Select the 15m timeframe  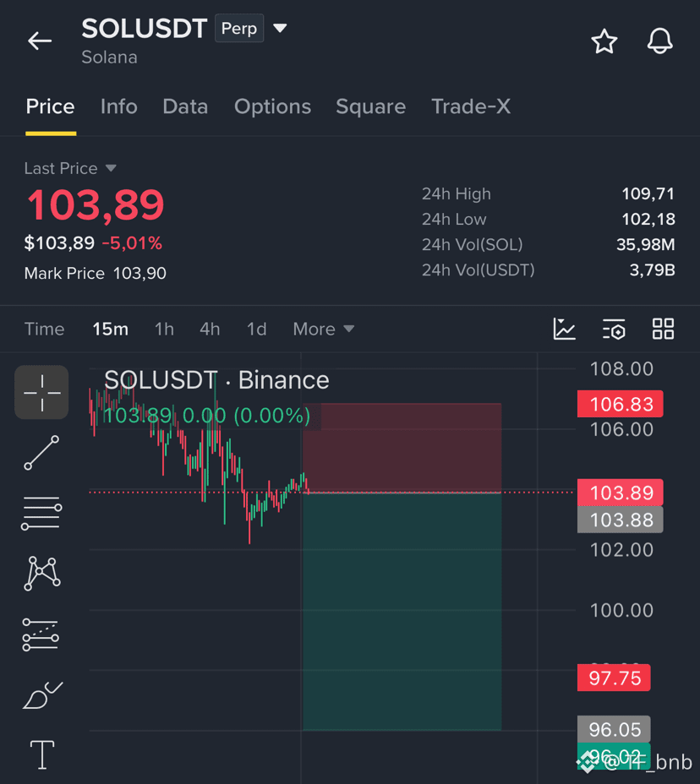pyautogui.click(x=110, y=329)
